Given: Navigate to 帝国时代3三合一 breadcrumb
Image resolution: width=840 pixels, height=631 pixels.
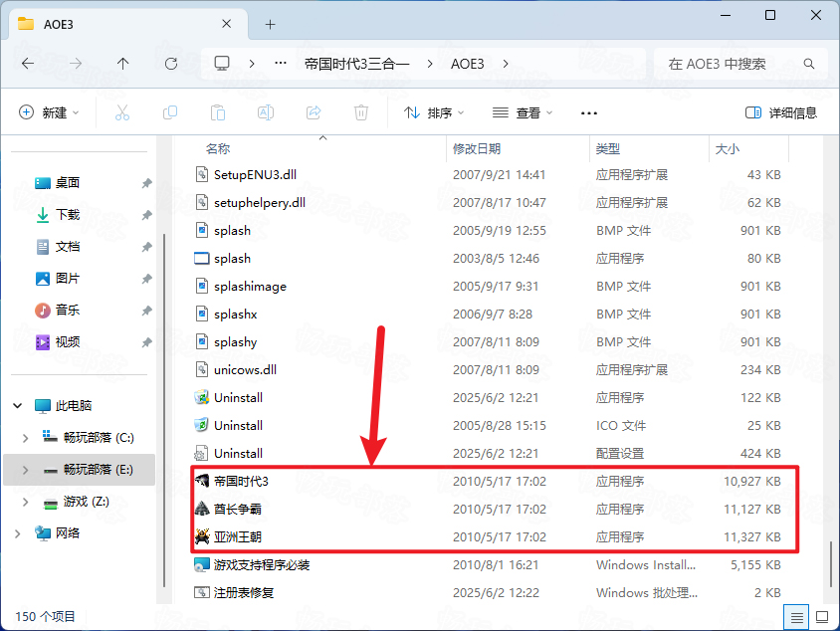Looking at the screenshot, I should click(356, 64).
